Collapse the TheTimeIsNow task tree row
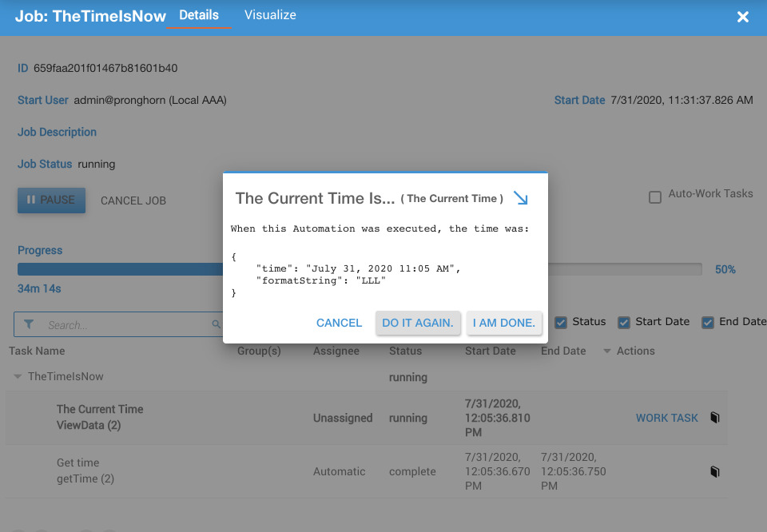The height and width of the screenshot is (532, 767). (x=18, y=376)
